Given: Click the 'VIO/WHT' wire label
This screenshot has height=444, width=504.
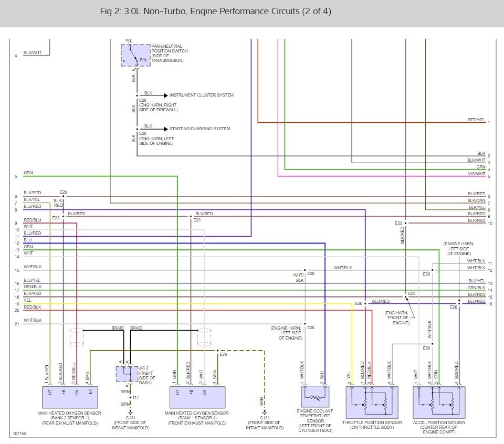Looking at the screenshot, I should [476, 174].
